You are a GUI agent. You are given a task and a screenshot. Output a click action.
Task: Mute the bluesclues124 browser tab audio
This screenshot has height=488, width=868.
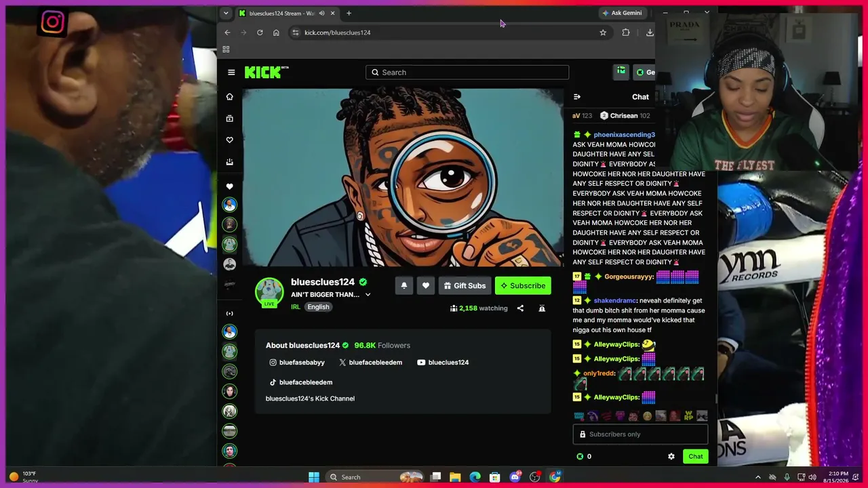pos(321,14)
